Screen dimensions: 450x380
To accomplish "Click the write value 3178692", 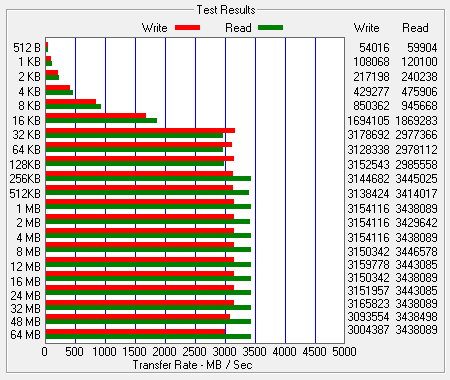I will [x=368, y=135].
